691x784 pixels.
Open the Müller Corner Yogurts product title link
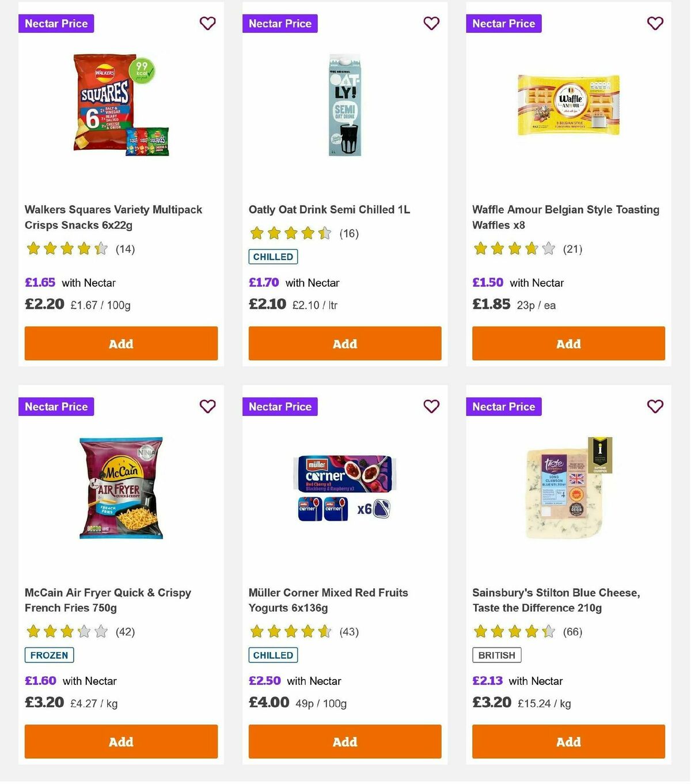pos(328,600)
